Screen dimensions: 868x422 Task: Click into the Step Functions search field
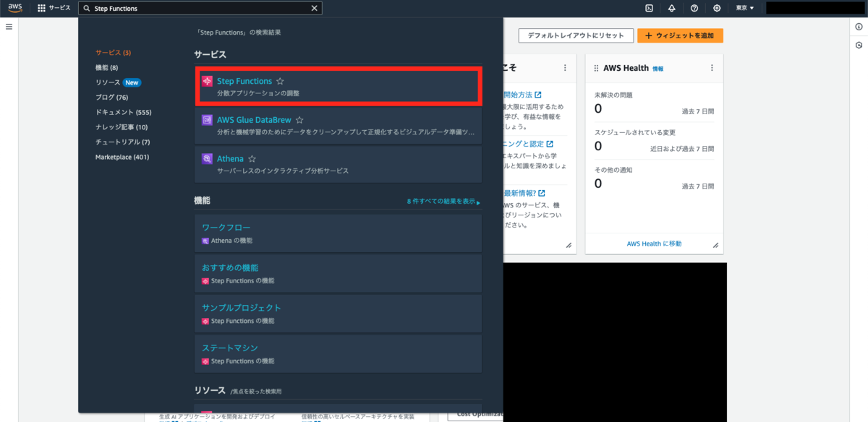[200, 8]
